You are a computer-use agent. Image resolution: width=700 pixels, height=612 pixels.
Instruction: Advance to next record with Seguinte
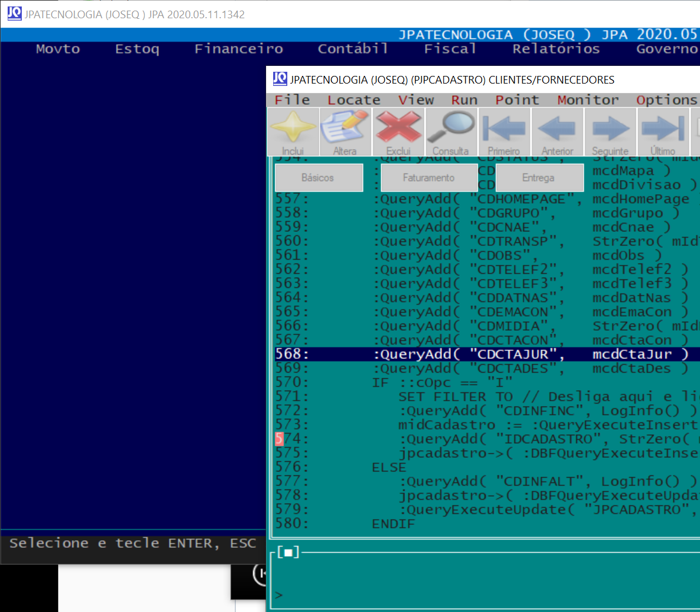tap(610, 132)
